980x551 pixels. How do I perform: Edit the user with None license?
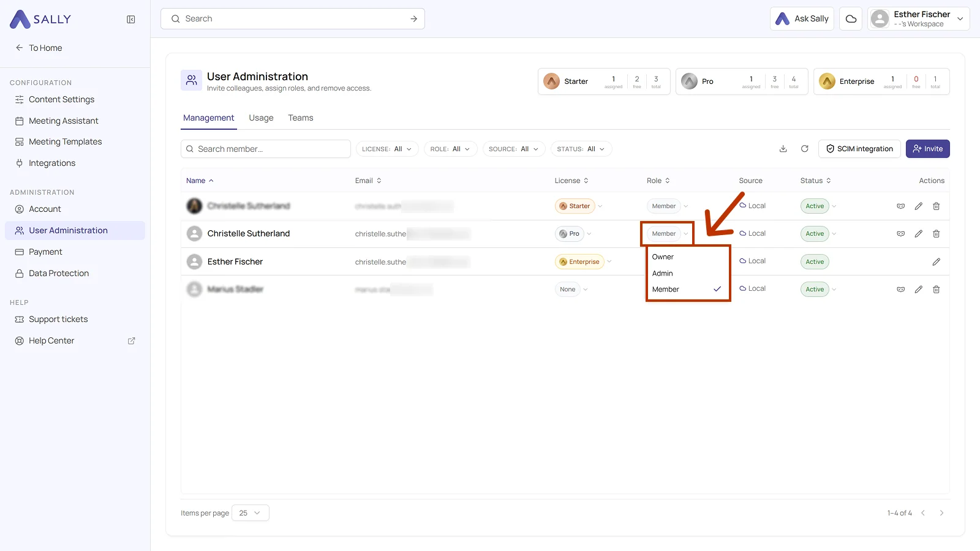coord(918,290)
